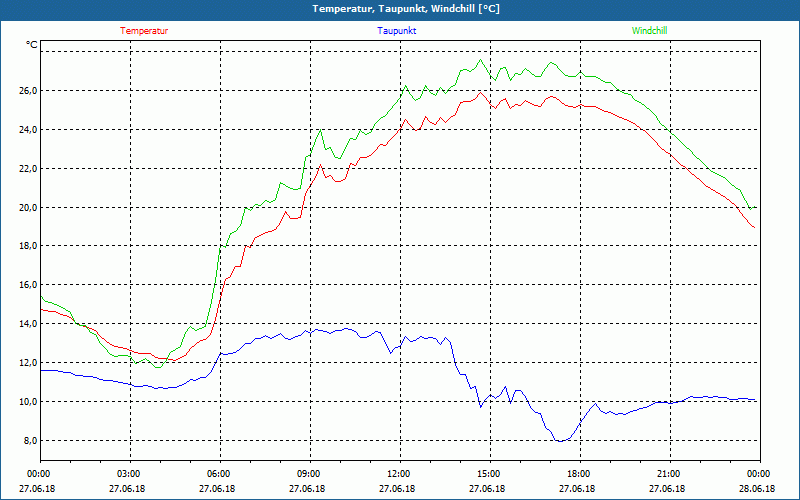
Task: Click the 18:00 time axis label
Action: click(580, 474)
